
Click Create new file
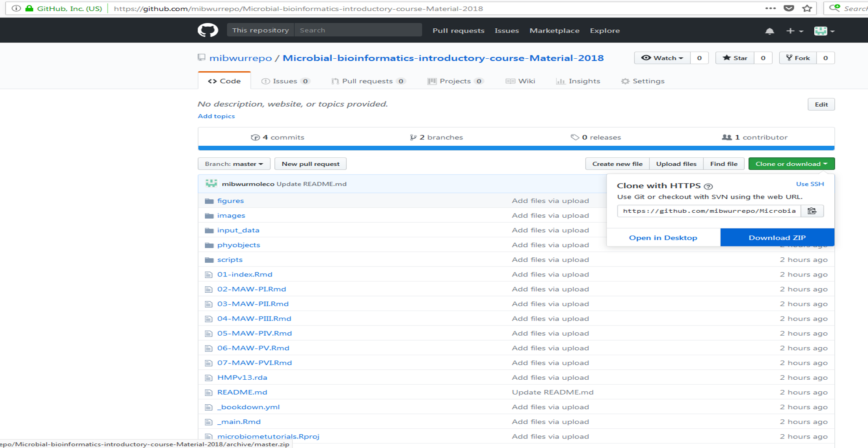tap(617, 164)
